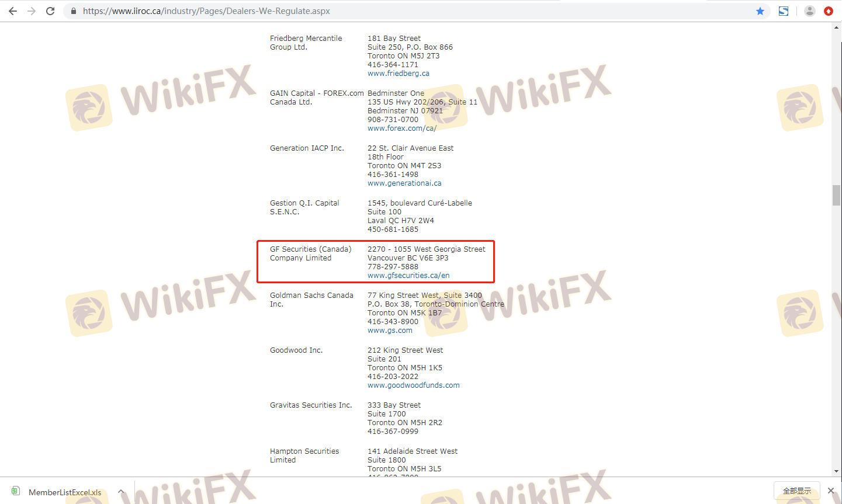Bookmark this page with the star icon
Screen dimensions: 842x504
coord(760,11)
